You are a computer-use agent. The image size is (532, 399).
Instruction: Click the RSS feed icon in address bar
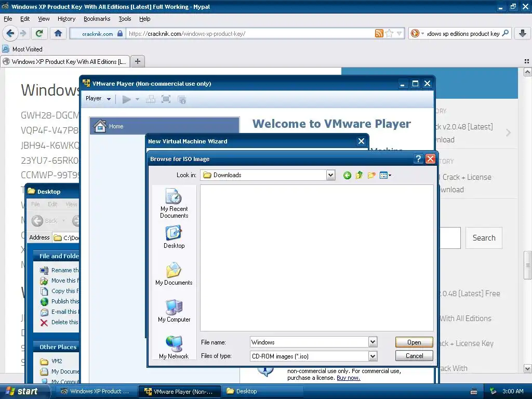379,33
